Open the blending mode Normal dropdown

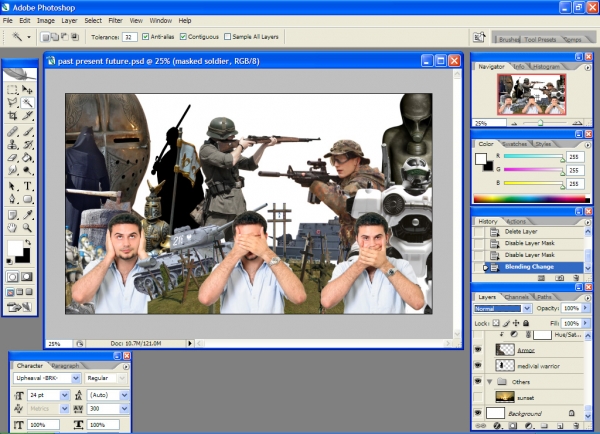click(527, 308)
